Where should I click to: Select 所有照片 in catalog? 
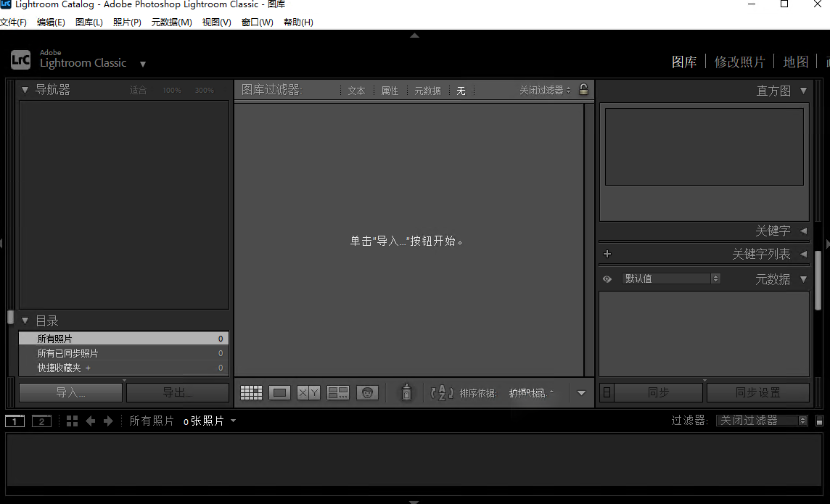[x=123, y=339]
